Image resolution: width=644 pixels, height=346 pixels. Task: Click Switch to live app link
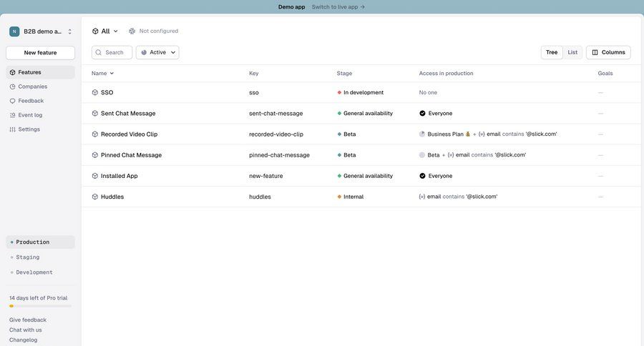click(x=338, y=7)
